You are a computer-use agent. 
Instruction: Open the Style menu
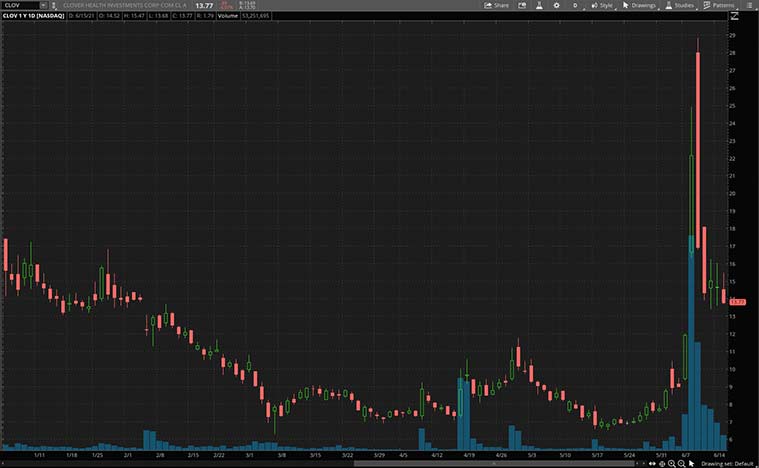(x=602, y=5)
